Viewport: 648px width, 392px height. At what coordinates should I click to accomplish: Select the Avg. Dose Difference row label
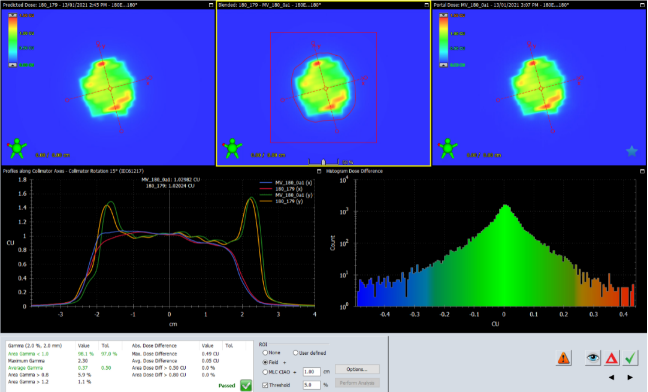(154, 361)
